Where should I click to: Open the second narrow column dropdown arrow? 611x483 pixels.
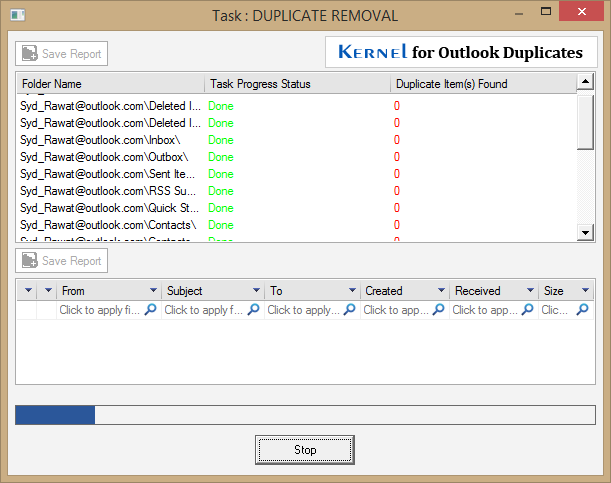48,290
